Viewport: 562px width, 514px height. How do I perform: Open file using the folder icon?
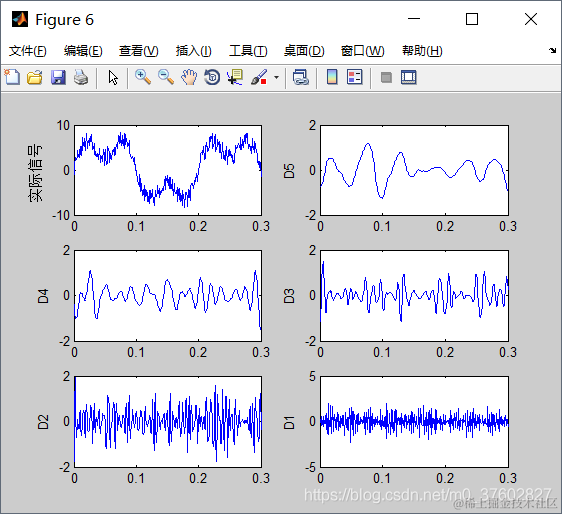click(35, 77)
